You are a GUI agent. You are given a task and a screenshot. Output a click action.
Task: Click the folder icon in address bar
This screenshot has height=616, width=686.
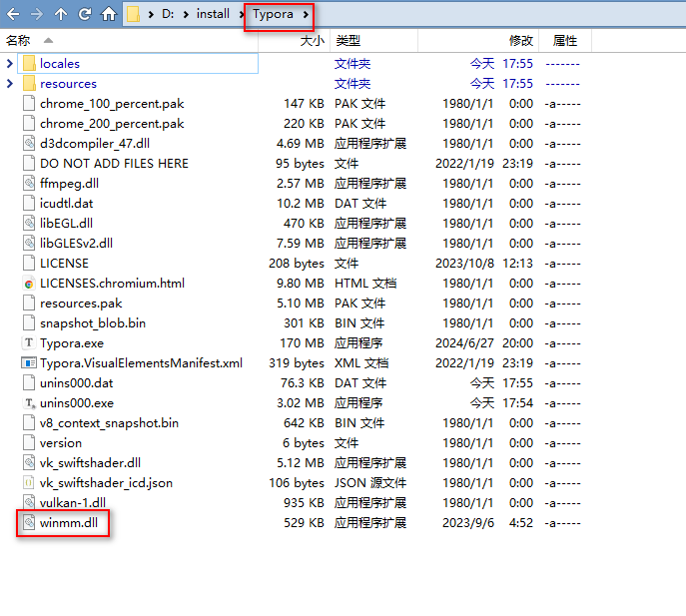pyautogui.click(x=133, y=14)
